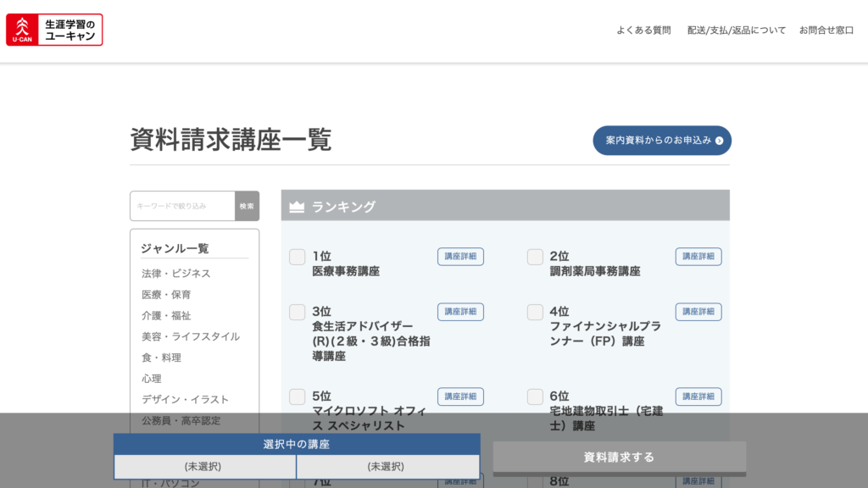Select 介護・福祉 genre
Image resolution: width=868 pixels, height=488 pixels.
point(166,315)
